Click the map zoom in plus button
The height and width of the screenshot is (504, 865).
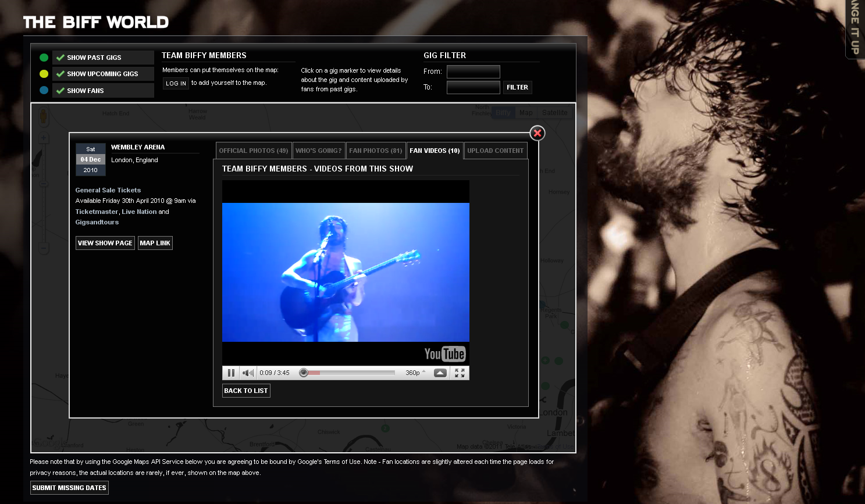click(44, 138)
